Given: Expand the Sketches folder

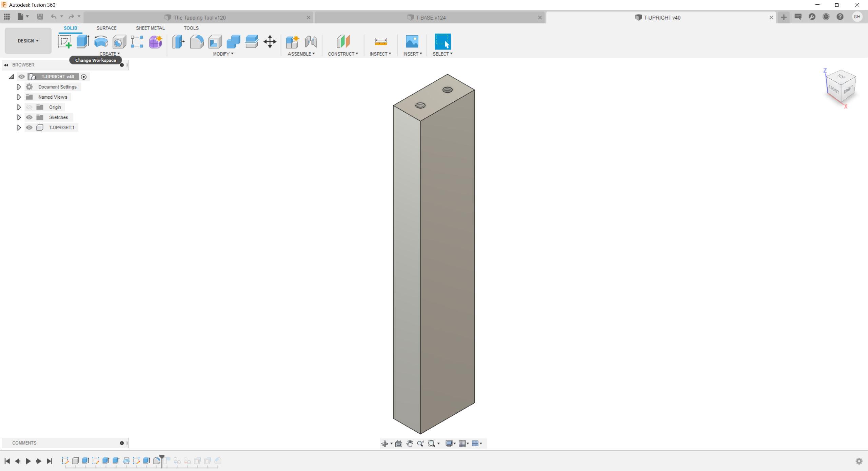Looking at the screenshot, I should point(19,117).
